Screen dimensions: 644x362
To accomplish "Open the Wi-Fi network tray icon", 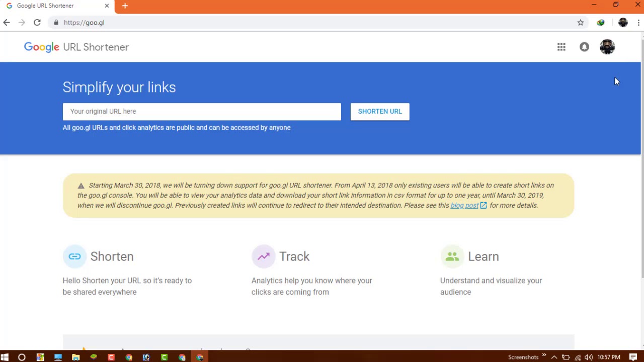I will (x=577, y=357).
